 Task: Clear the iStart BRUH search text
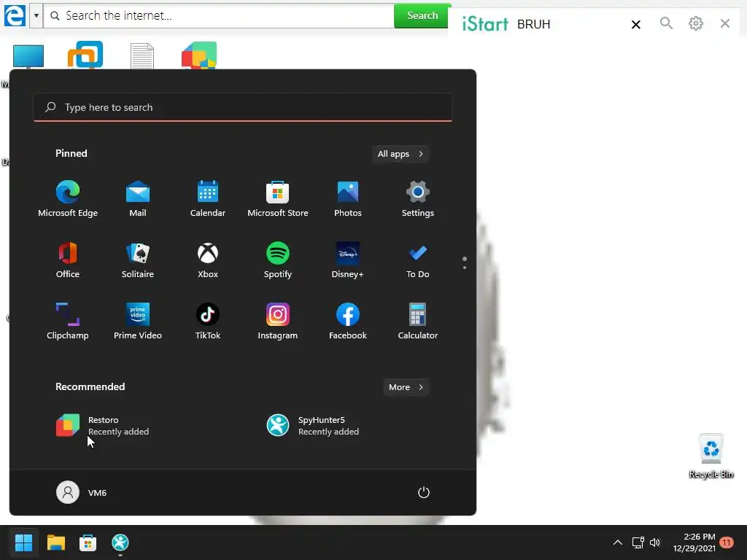pos(636,24)
